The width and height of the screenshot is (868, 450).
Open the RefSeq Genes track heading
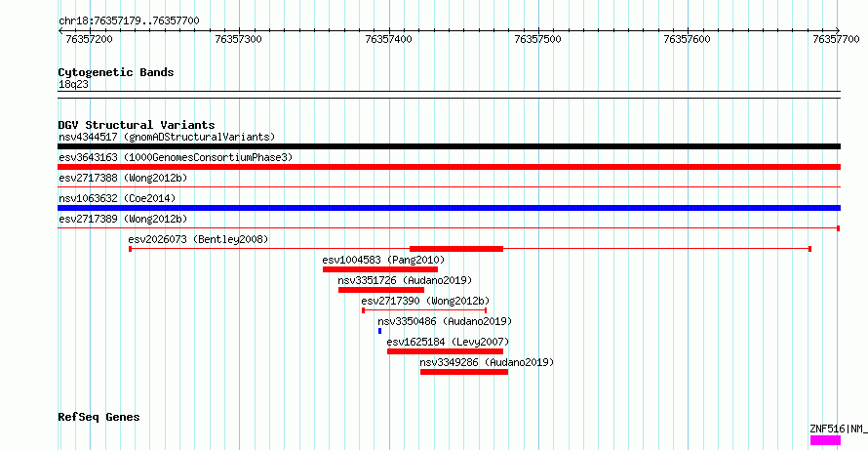99,417
